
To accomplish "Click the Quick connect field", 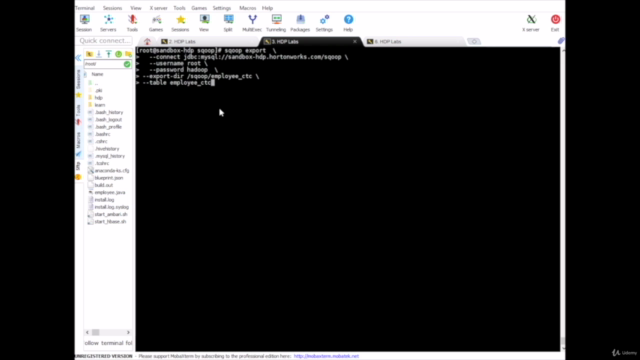I will 104,40.
